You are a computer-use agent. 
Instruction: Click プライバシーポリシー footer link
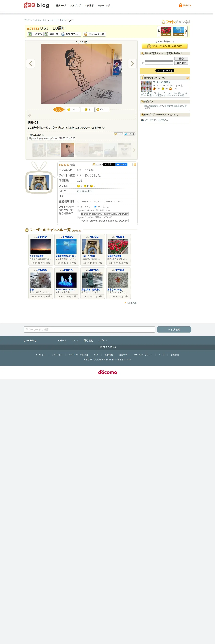coord(143,355)
